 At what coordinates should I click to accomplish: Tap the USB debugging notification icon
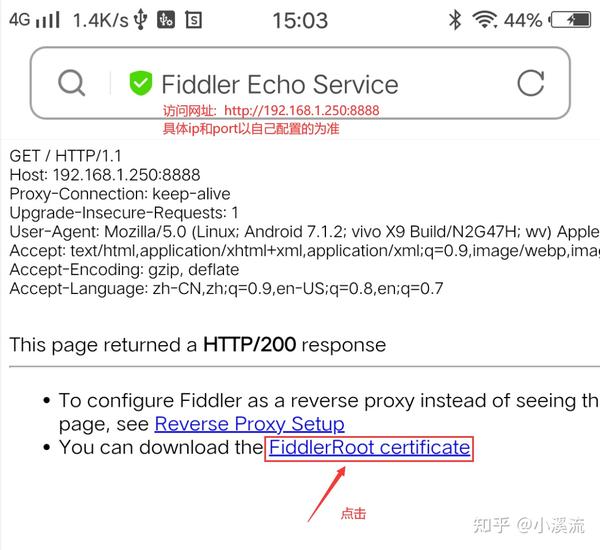pyautogui.click(x=166, y=20)
